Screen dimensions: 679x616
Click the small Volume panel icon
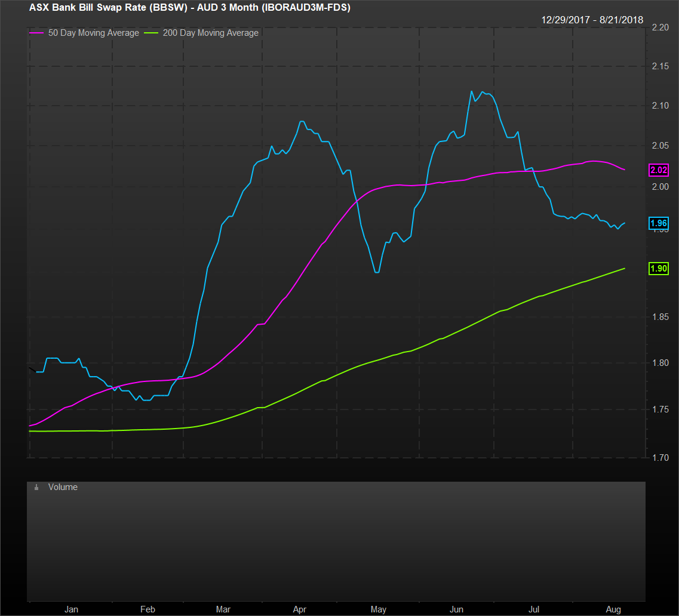pyautogui.click(x=36, y=488)
